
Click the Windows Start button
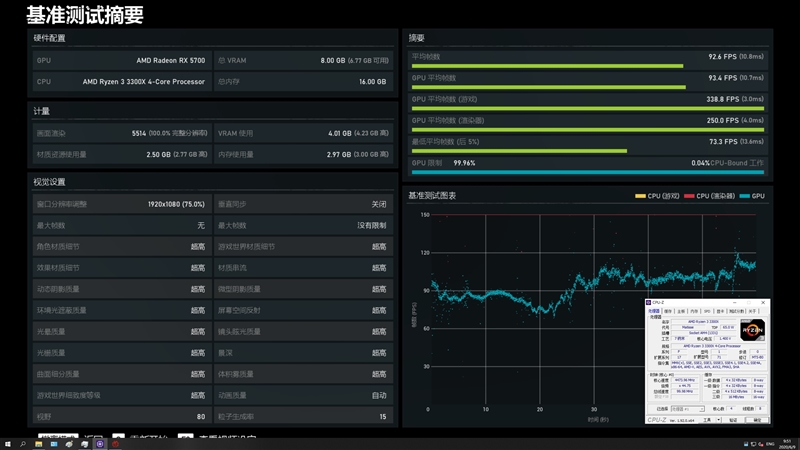(8, 444)
